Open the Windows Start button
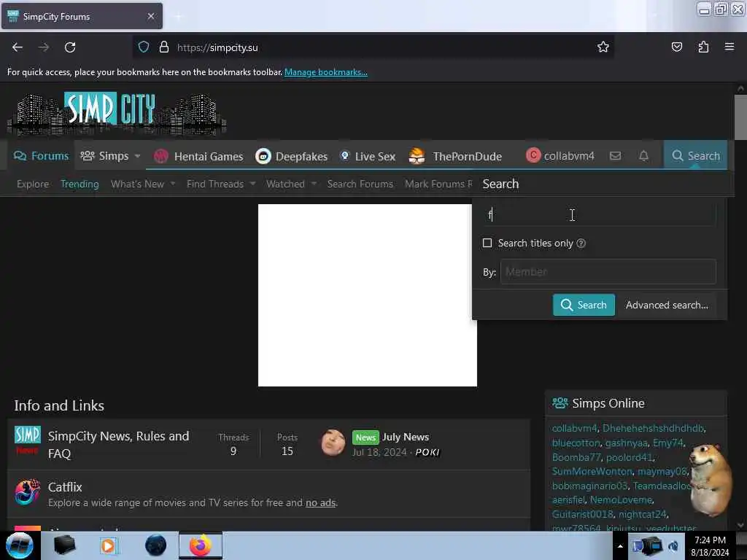 click(x=20, y=545)
